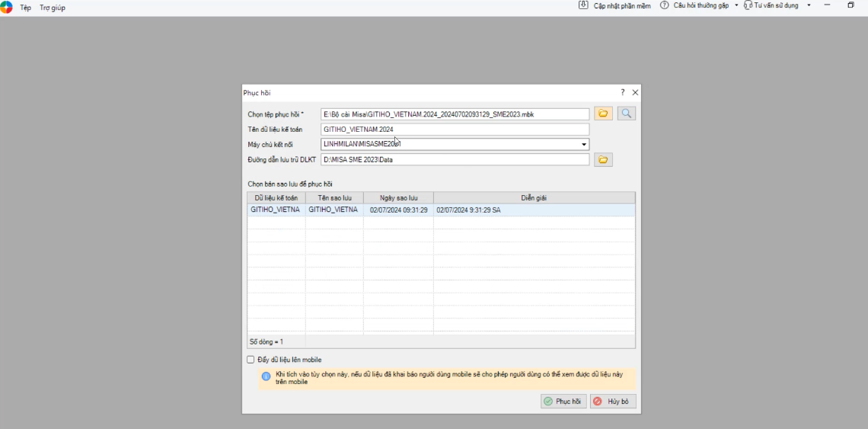Select the GITIHO_VIETNA cell under Dữ liệu kế toán
868x429 pixels.
click(x=276, y=210)
